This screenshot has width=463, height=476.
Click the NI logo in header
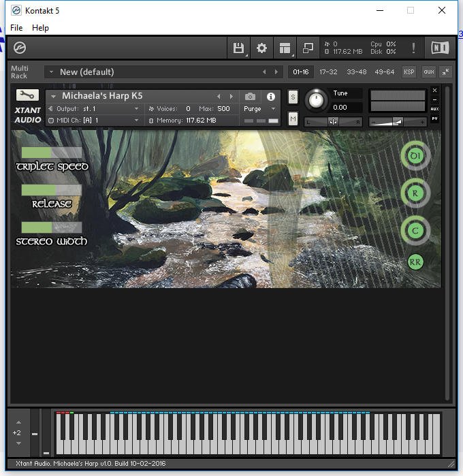click(x=440, y=48)
